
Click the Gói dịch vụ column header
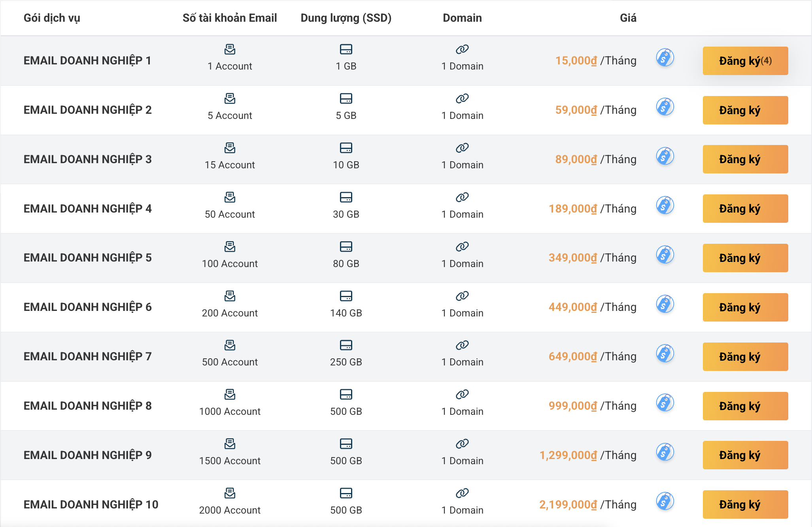(x=52, y=18)
